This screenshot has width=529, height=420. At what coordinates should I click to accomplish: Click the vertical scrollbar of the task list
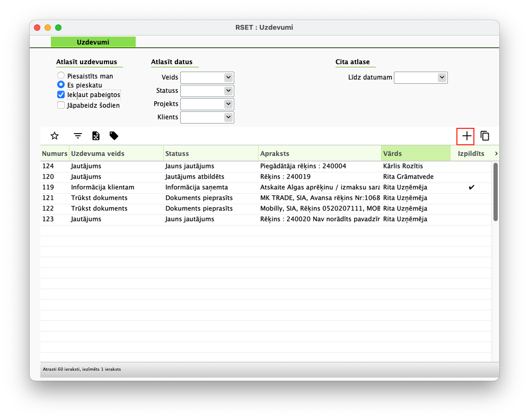(495, 191)
